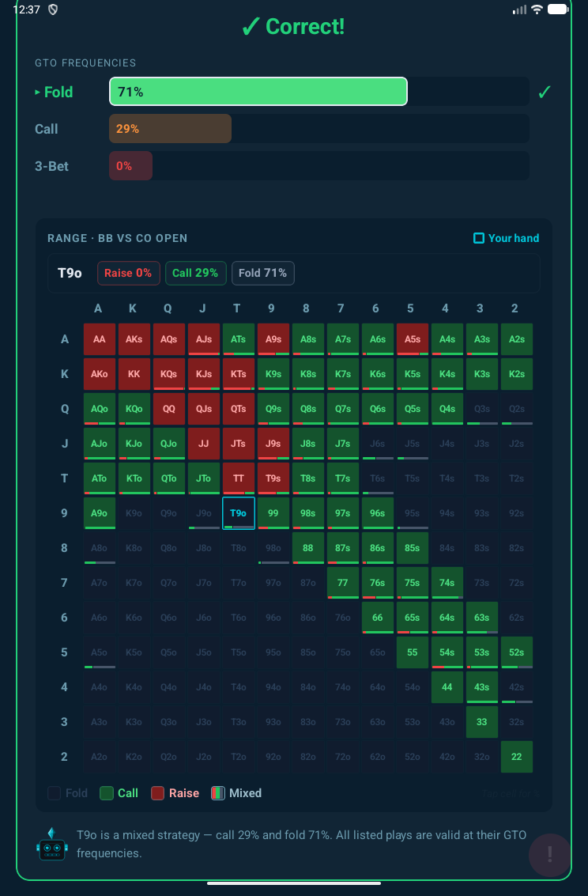Viewport: 588px width, 896px height.
Task: Tap the Wi-Fi icon in status bar
Action: (537, 9)
